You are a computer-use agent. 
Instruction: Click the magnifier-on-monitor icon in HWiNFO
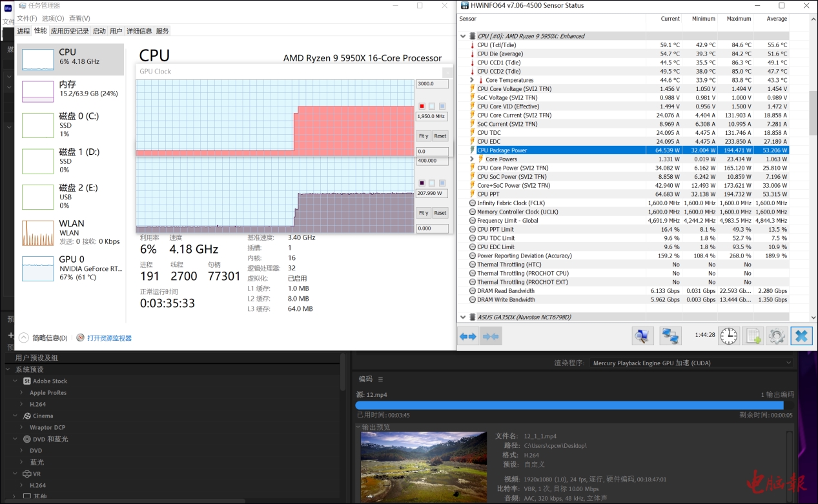(x=642, y=336)
